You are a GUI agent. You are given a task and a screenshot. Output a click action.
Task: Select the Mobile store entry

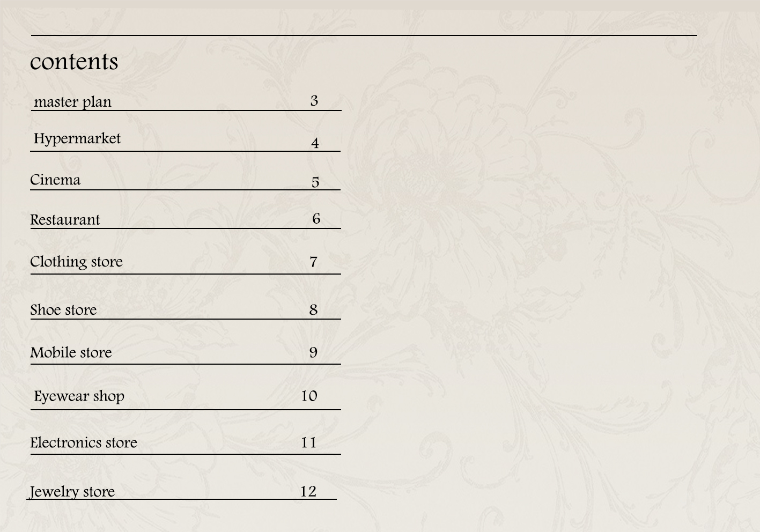click(71, 352)
